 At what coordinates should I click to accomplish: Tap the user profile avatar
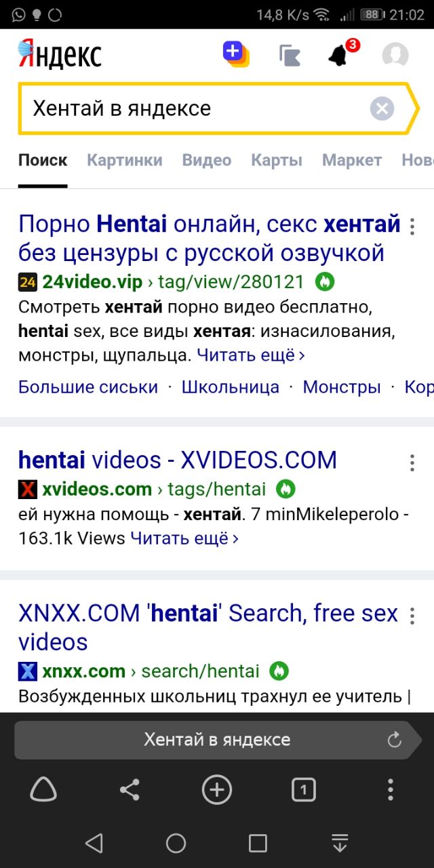pyautogui.click(x=395, y=55)
